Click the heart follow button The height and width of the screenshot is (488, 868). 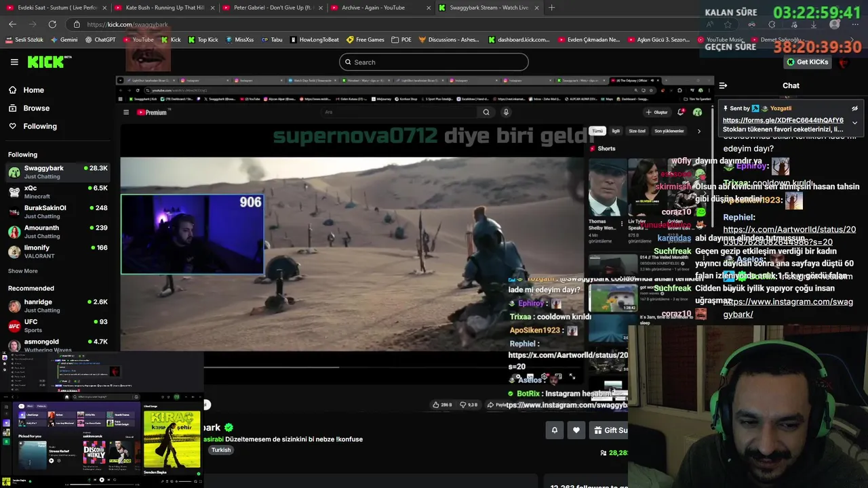click(576, 430)
